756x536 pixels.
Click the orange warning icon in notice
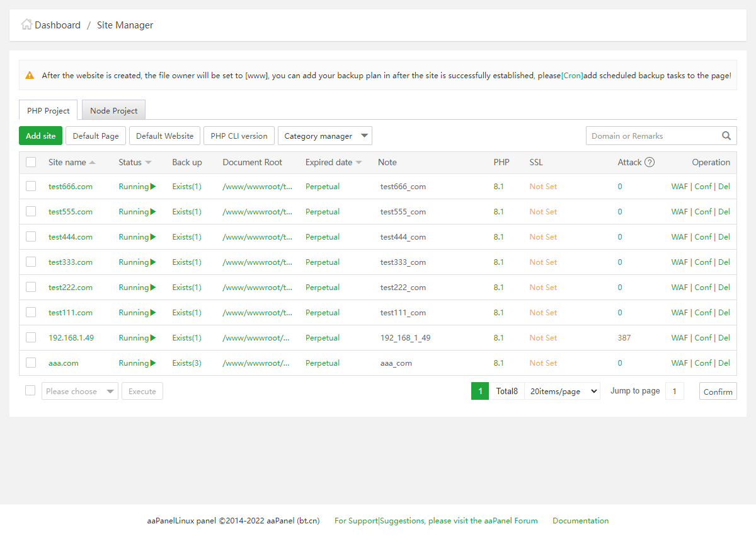point(30,75)
